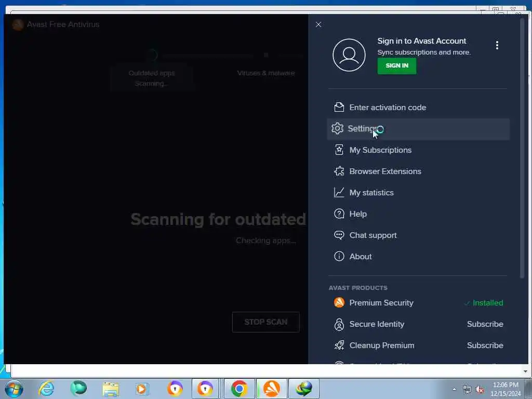
Task: Open Google Chrome from the taskbar
Action: [x=239, y=389]
